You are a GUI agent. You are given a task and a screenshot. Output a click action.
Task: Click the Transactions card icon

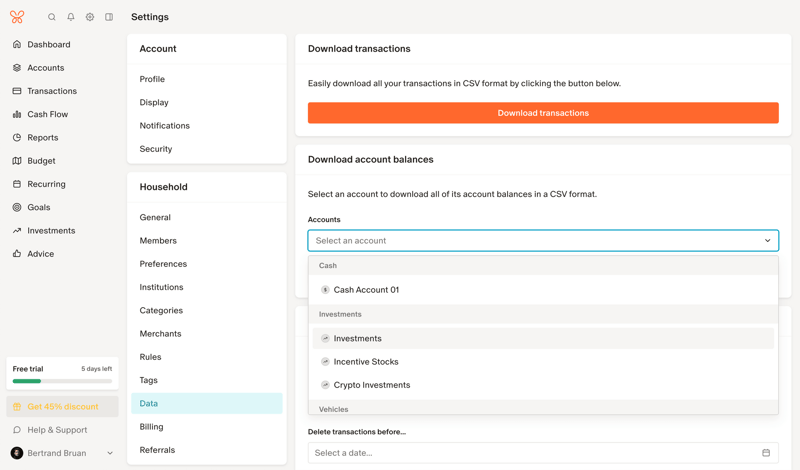[17, 91]
